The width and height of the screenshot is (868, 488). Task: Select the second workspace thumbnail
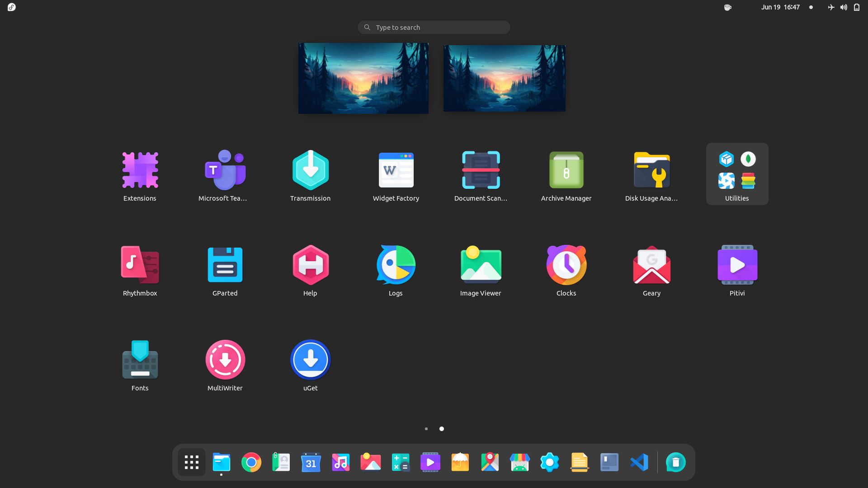point(505,78)
